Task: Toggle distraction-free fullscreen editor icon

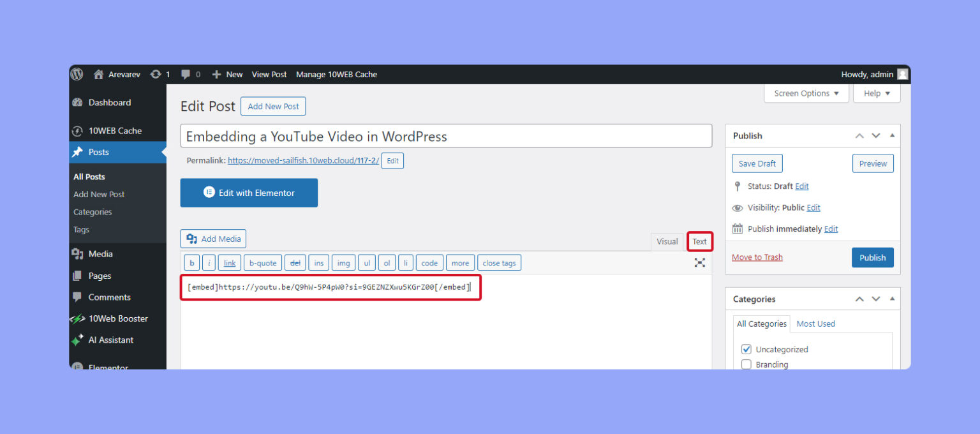Action: [699, 262]
